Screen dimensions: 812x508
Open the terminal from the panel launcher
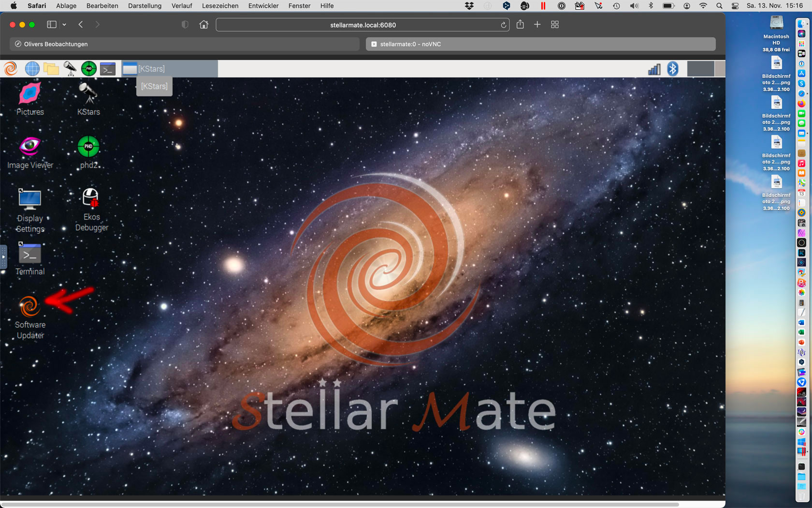pyautogui.click(x=108, y=69)
